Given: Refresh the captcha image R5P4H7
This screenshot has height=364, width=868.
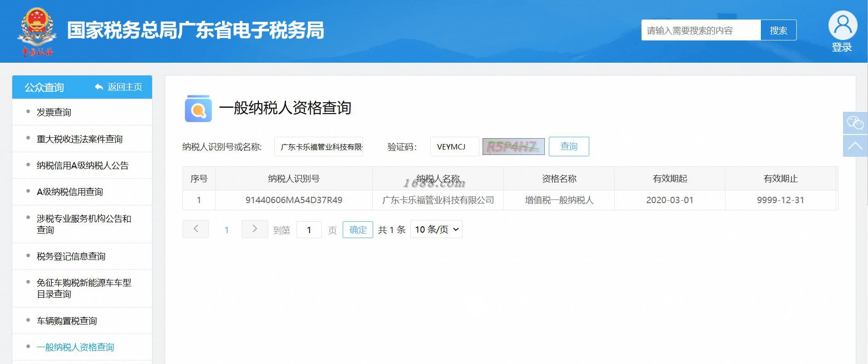Looking at the screenshot, I should (513, 146).
